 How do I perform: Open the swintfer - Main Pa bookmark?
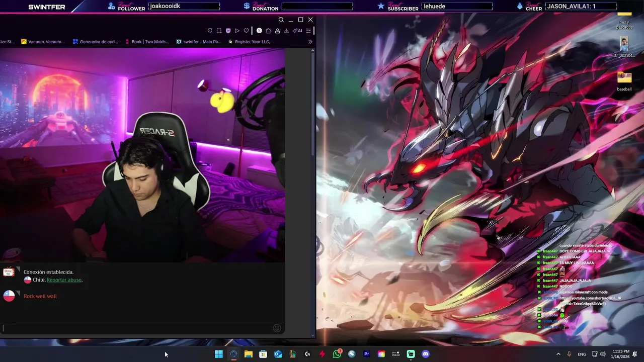199,42
